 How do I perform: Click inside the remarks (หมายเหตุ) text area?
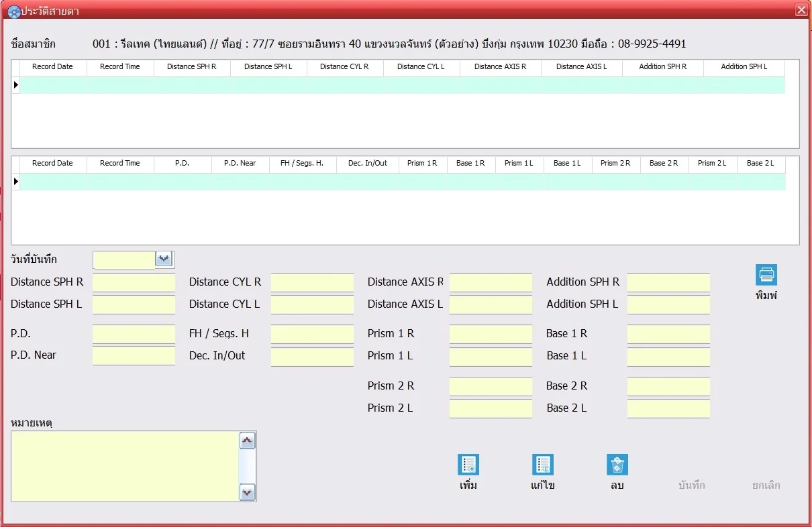click(125, 466)
